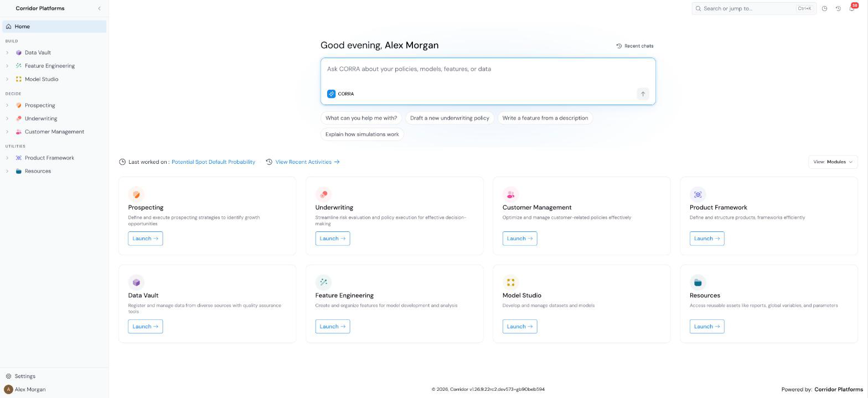Click the Alex Morgan avatar icon

8,390
